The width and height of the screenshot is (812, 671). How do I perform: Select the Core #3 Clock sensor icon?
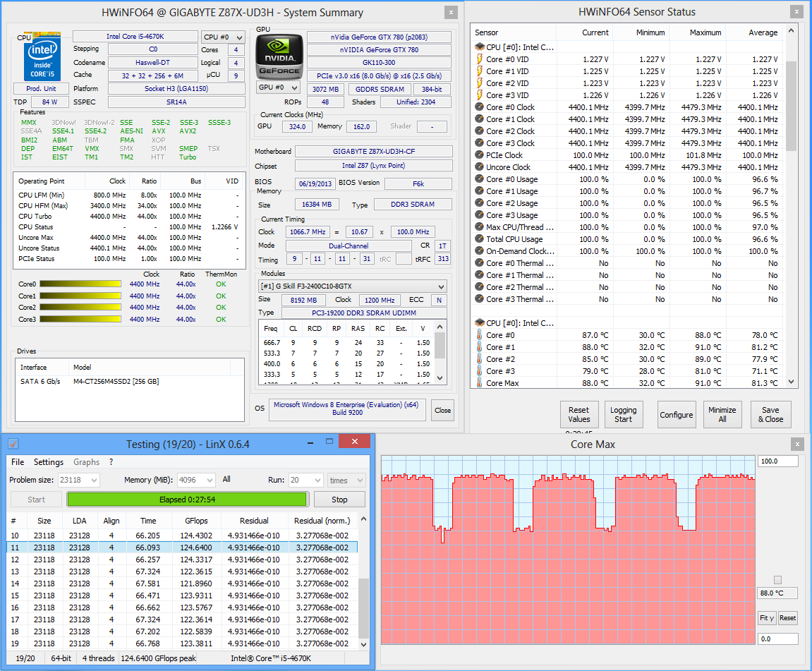[x=480, y=143]
